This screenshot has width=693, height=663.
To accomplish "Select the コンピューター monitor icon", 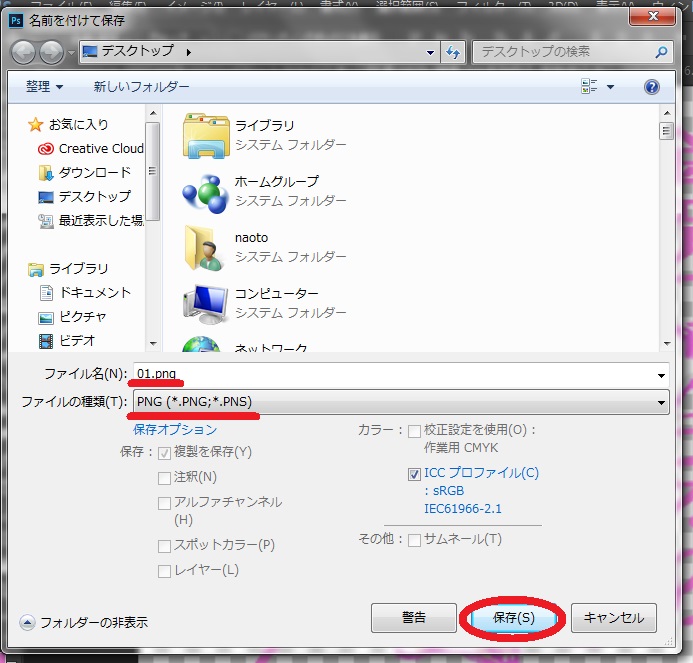I will (205, 304).
